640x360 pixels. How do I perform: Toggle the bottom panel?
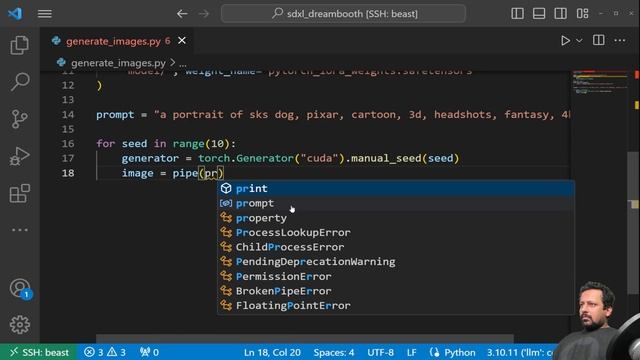tap(539, 13)
